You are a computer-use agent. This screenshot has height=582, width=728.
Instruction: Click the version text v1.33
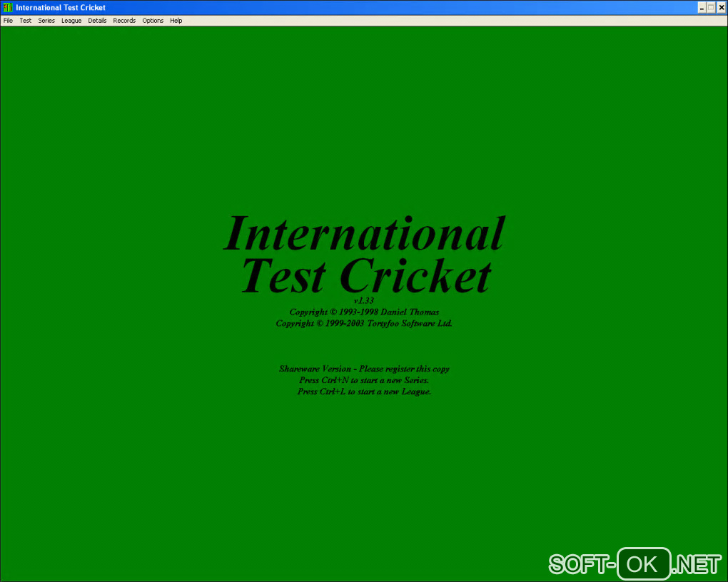363,300
